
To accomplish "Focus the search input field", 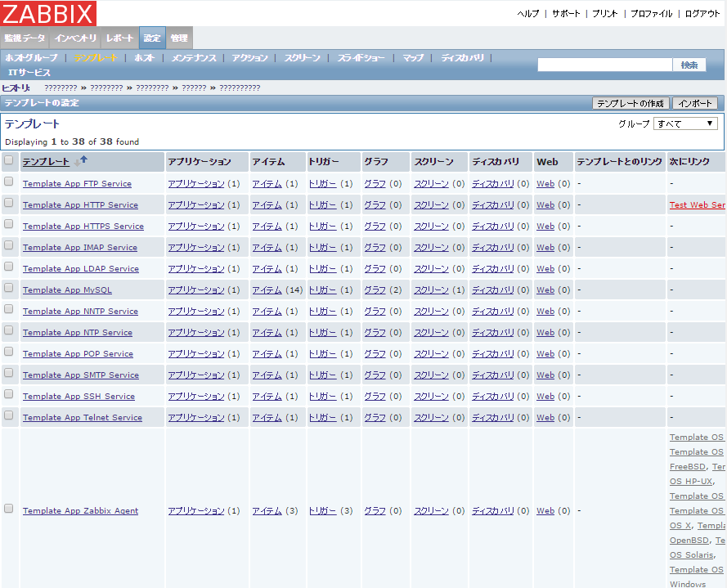I will 604,65.
